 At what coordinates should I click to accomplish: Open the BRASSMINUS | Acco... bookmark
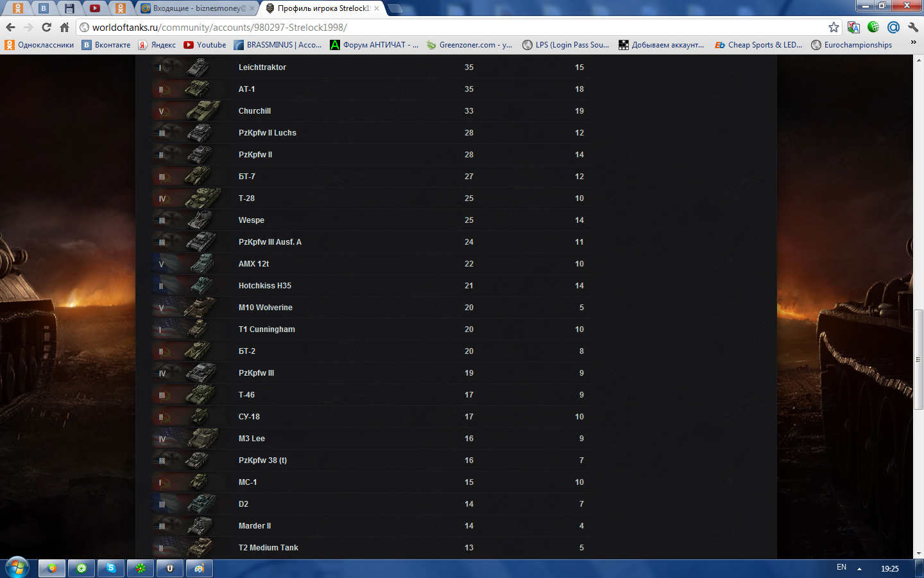click(x=278, y=45)
